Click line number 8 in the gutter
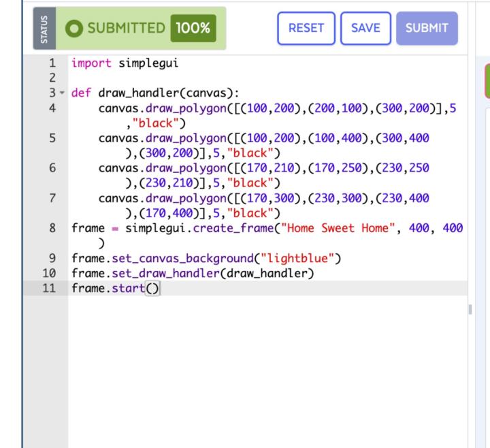490x448 pixels. point(54,228)
